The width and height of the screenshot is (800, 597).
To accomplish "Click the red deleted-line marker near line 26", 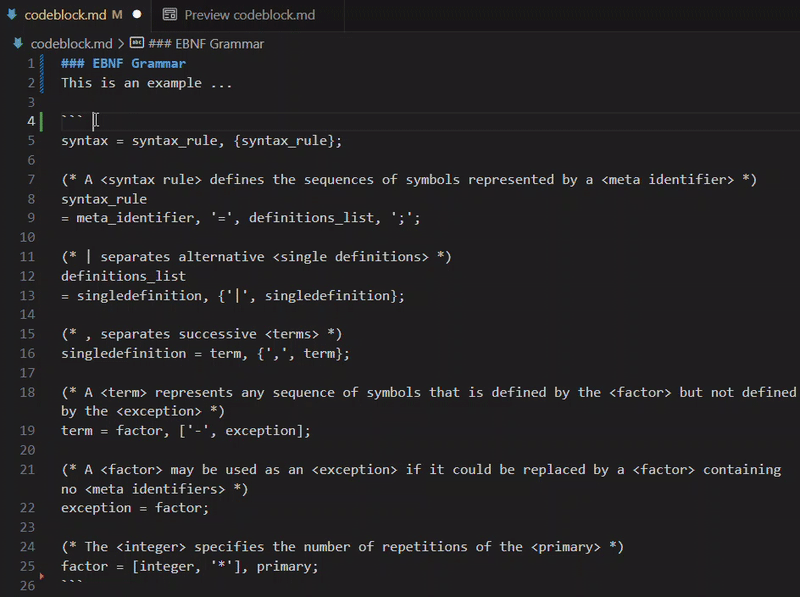I will tap(42, 576).
